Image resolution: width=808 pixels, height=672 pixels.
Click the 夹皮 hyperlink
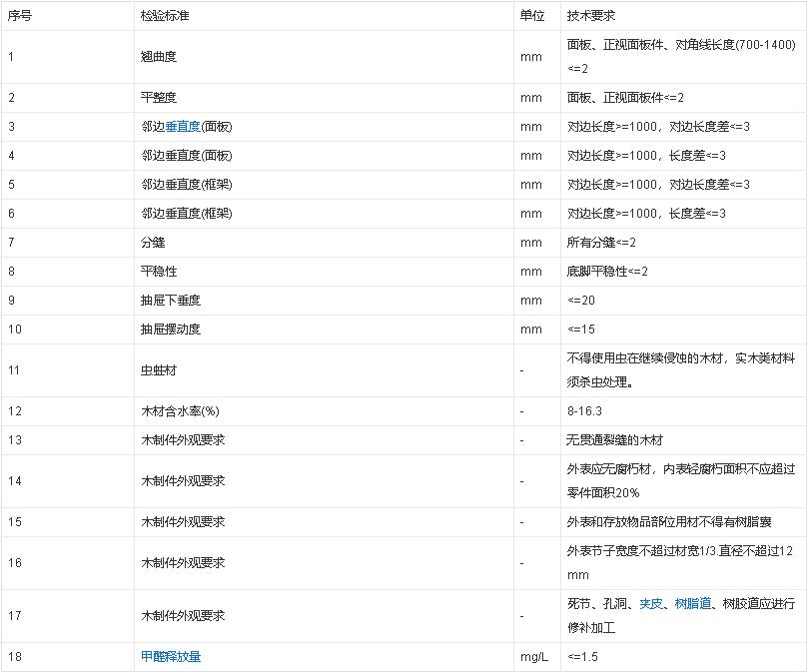(x=651, y=603)
